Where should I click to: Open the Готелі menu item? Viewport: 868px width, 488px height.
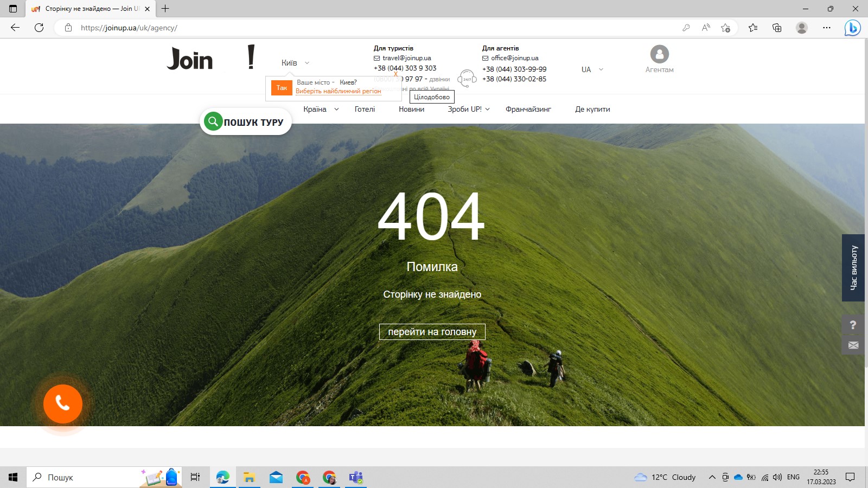point(365,109)
